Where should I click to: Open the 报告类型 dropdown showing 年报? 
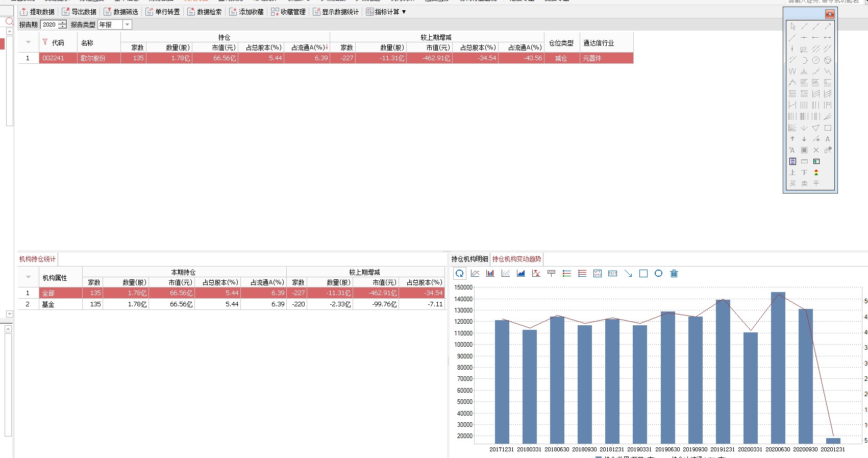[127, 25]
